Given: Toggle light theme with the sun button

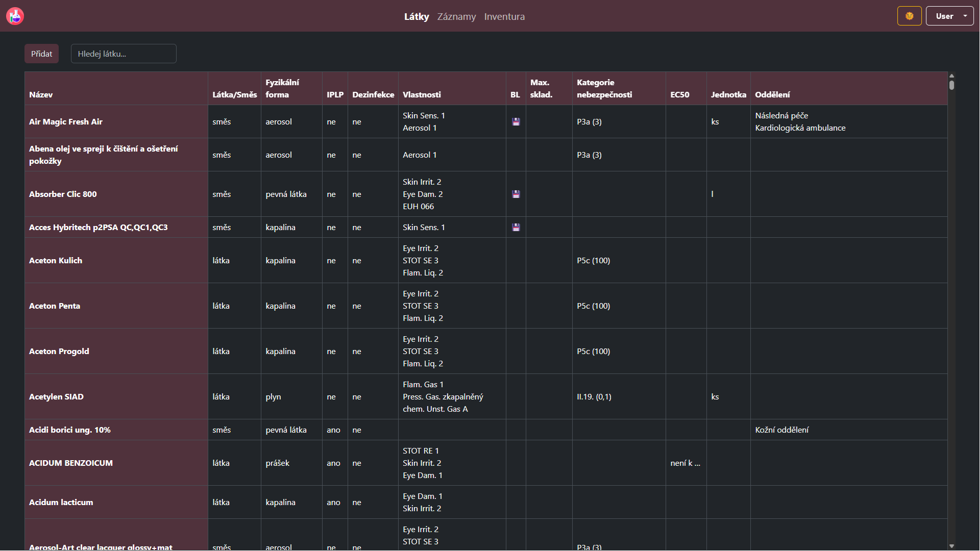Looking at the screenshot, I should [x=909, y=16].
